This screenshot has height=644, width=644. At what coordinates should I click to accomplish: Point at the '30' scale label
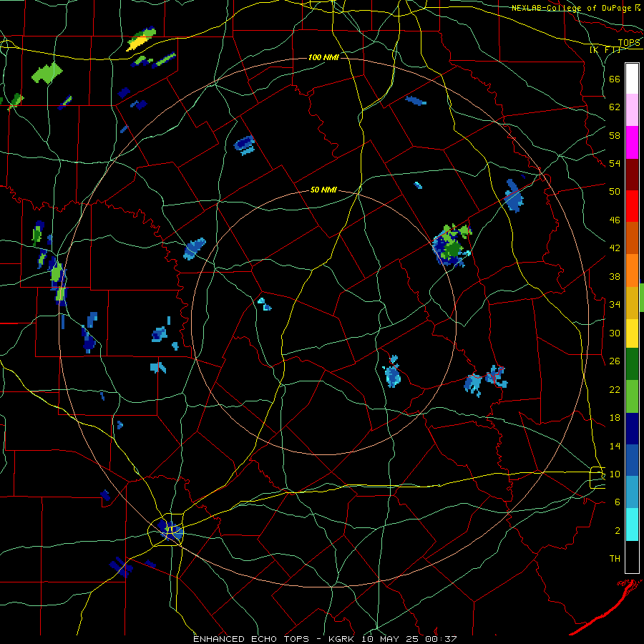coord(615,333)
